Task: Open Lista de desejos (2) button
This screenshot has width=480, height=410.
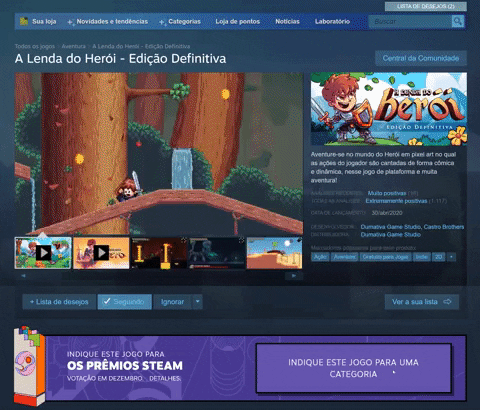Action: 426,6
